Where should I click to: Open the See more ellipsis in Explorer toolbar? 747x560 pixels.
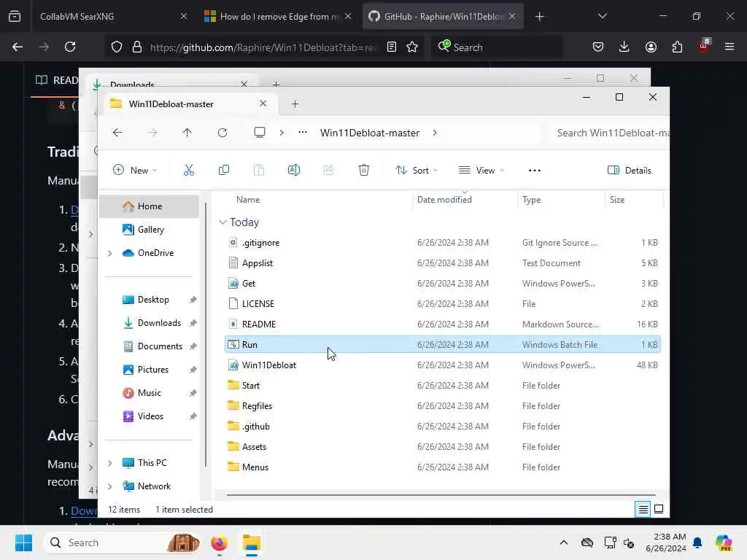point(535,171)
